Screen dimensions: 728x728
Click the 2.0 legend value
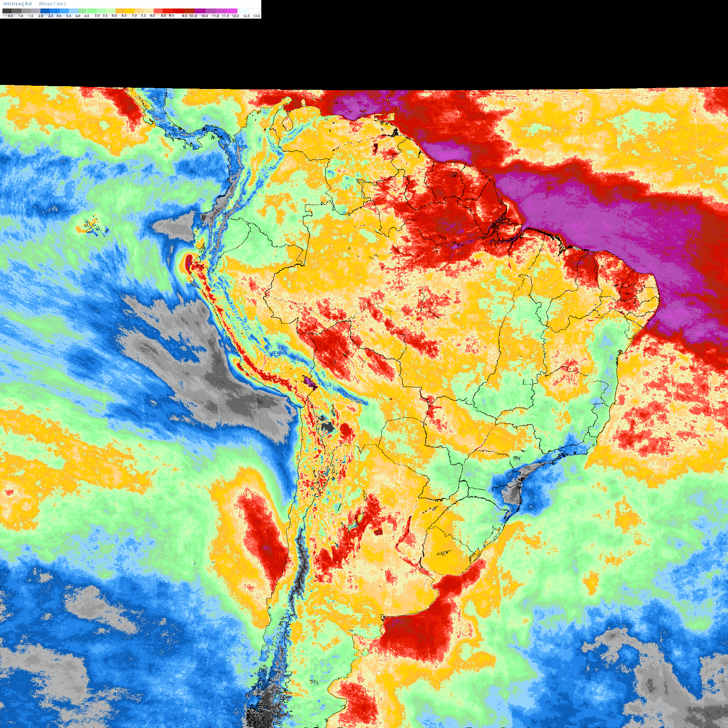(40, 16)
